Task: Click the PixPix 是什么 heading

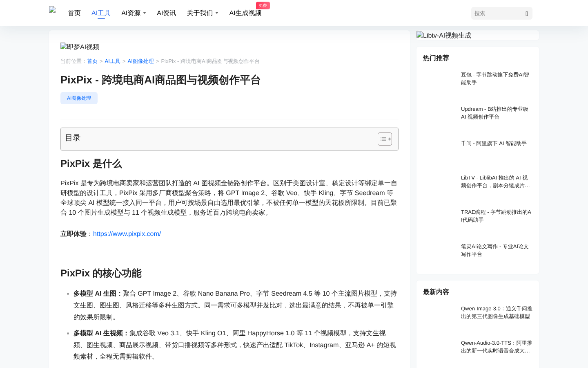Action: [91, 164]
